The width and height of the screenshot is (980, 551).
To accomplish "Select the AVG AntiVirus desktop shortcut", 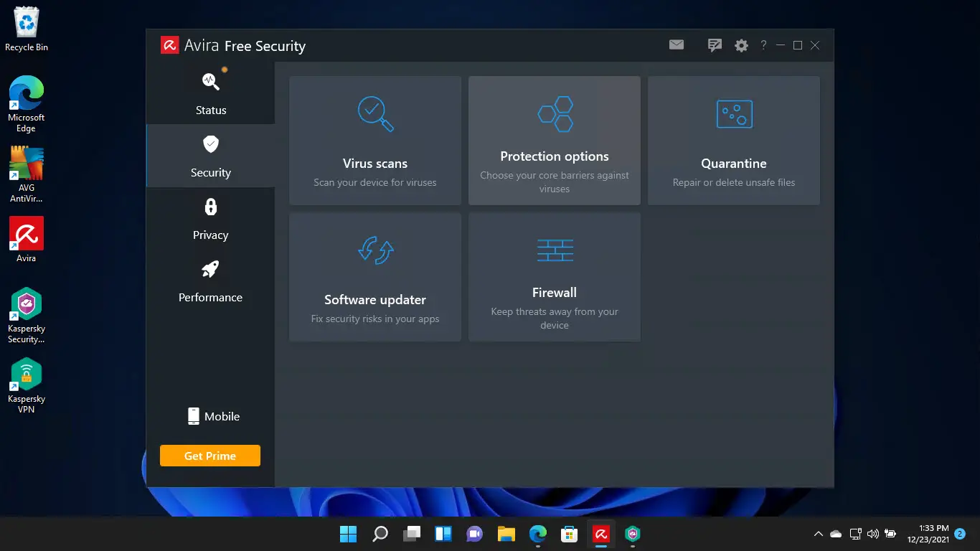I will [27, 174].
